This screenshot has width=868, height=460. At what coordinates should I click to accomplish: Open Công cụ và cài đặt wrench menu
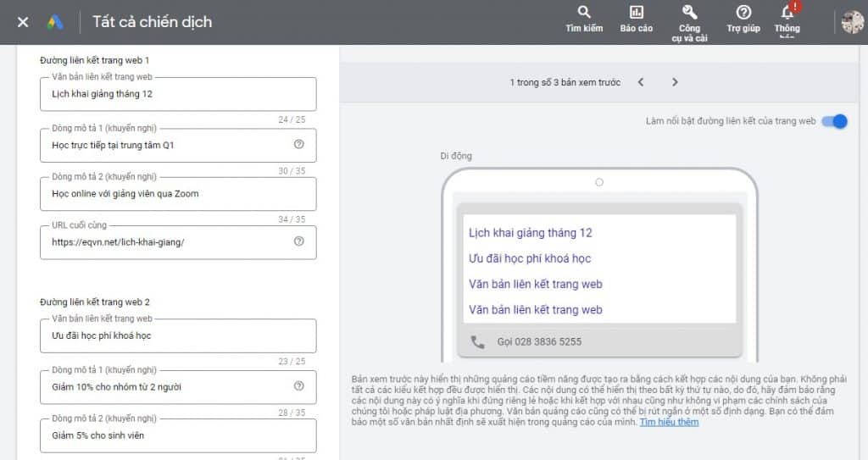tap(689, 23)
